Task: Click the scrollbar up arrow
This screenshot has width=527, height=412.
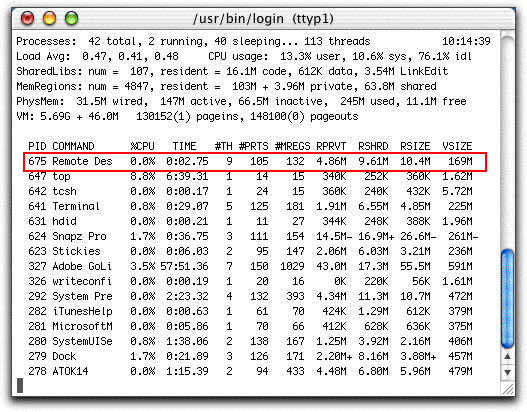Action: point(508,357)
